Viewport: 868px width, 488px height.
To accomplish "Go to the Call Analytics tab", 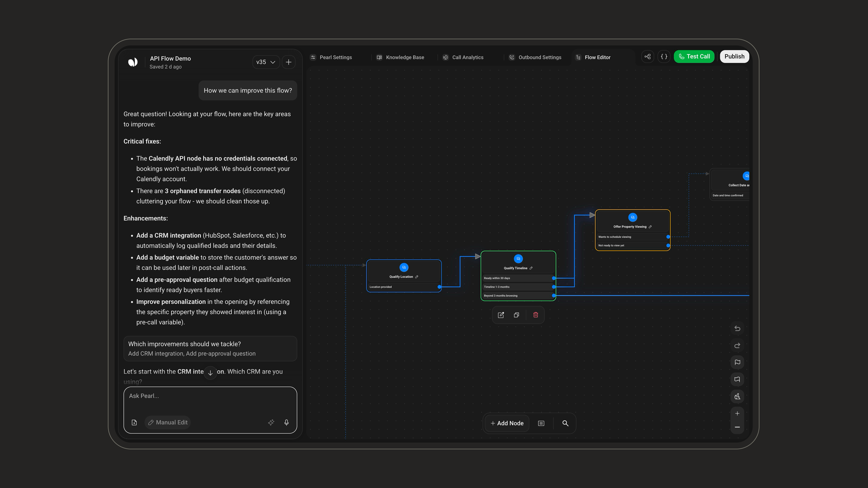I will (x=463, y=57).
